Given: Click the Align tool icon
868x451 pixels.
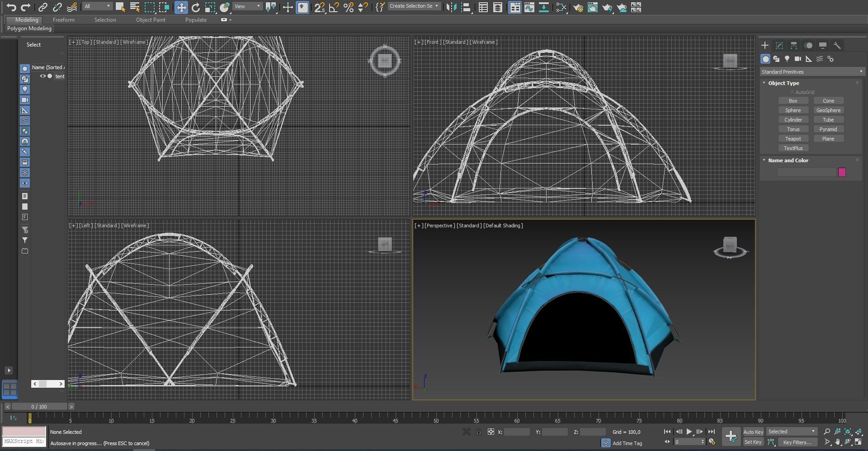Looking at the screenshot, I should [466, 7].
